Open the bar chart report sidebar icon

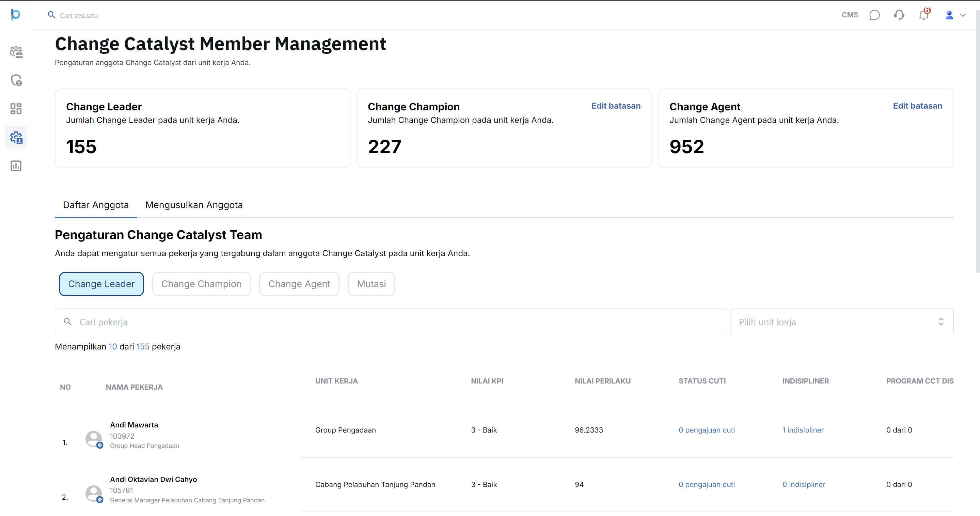click(x=16, y=166)
